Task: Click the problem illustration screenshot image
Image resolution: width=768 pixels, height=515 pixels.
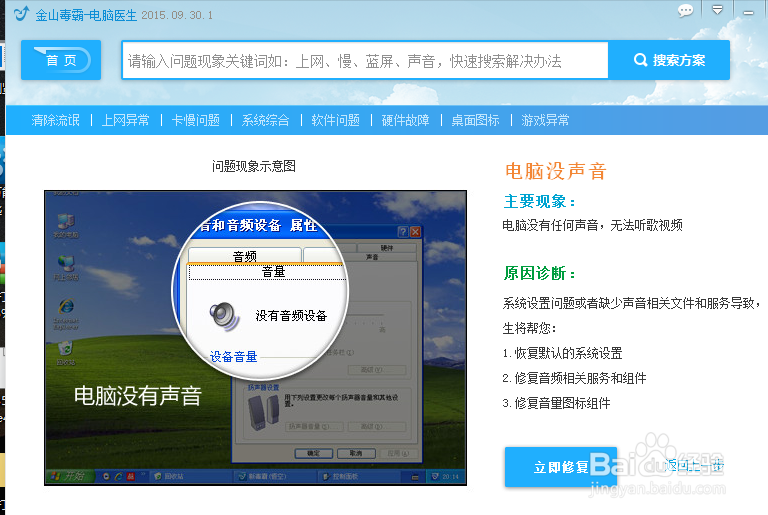Action: [x=255, y=338]
